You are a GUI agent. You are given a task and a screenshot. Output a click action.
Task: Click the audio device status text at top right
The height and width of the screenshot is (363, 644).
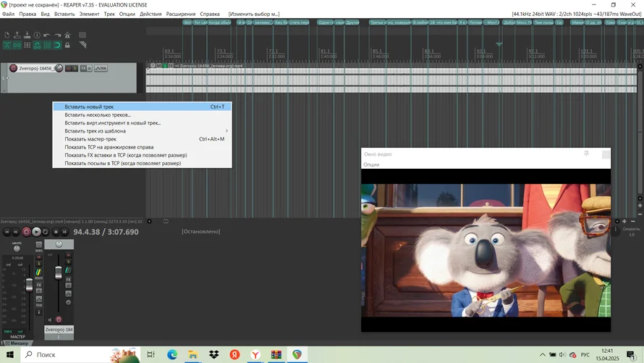pos(576,14)
